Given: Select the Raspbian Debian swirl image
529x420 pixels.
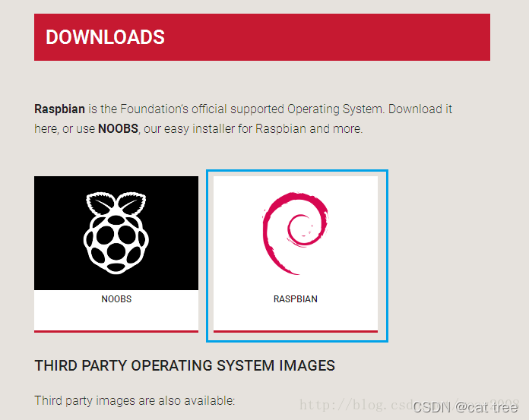Looking at the screenshot, I should point(296,233).
